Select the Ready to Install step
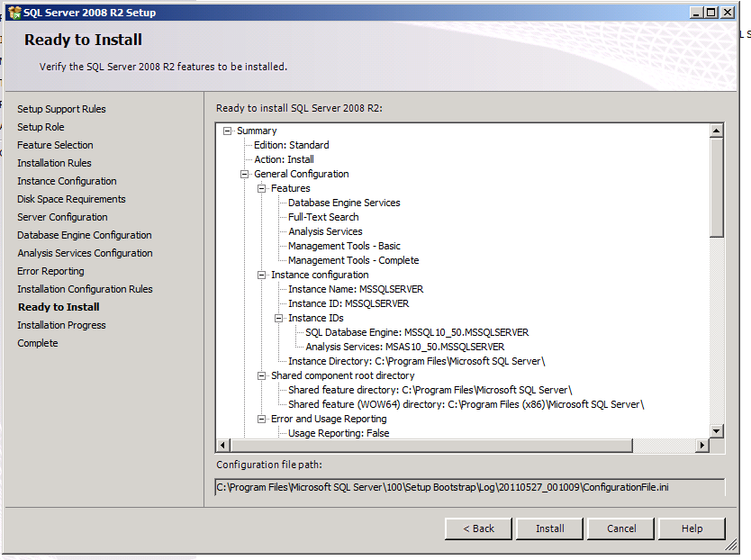 click(x=59, y=307)
